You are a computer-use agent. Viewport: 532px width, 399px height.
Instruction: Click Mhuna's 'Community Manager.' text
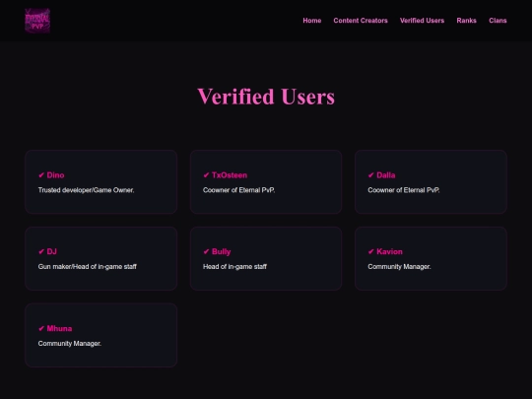[x=70, y=344]
